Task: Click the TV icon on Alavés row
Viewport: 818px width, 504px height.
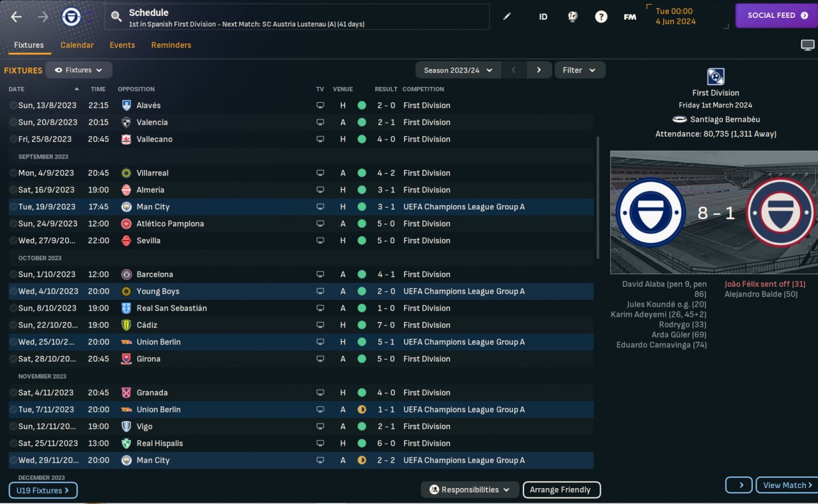Action: point(320,105)
